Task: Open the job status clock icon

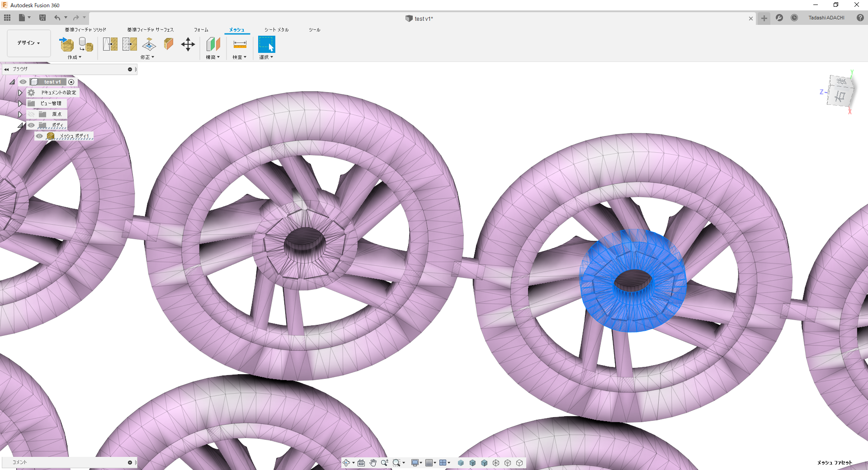Action: (794, 18)
